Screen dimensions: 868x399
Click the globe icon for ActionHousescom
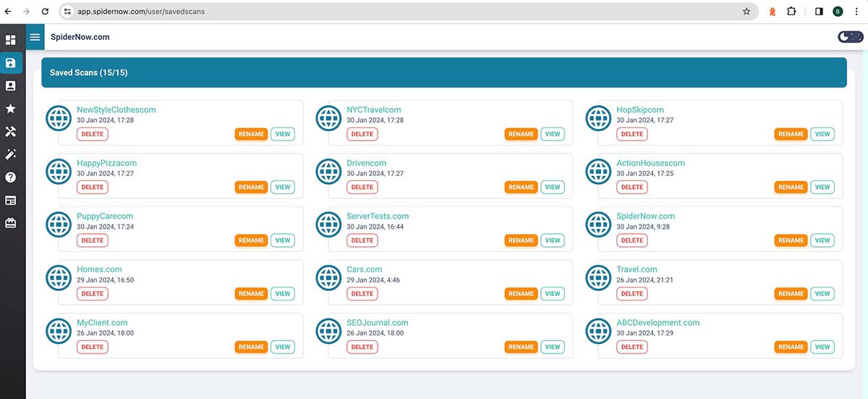coord(598,171)
